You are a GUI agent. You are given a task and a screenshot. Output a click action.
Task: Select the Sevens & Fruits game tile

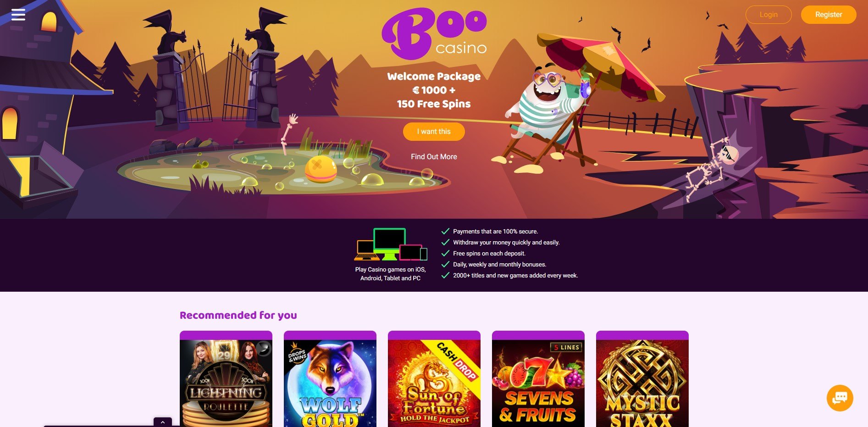pyautogui.click(x=538, y=379)
